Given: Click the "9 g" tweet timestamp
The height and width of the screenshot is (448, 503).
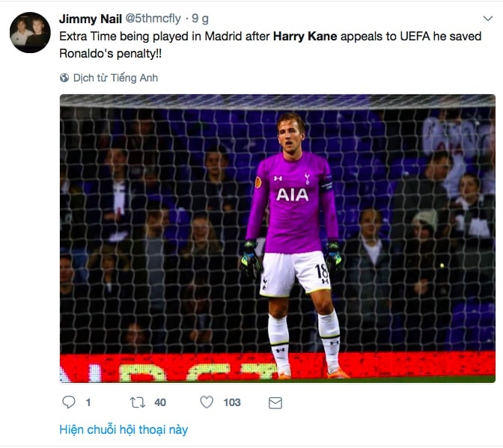Looking at the screenshot, I should (200, 16).
